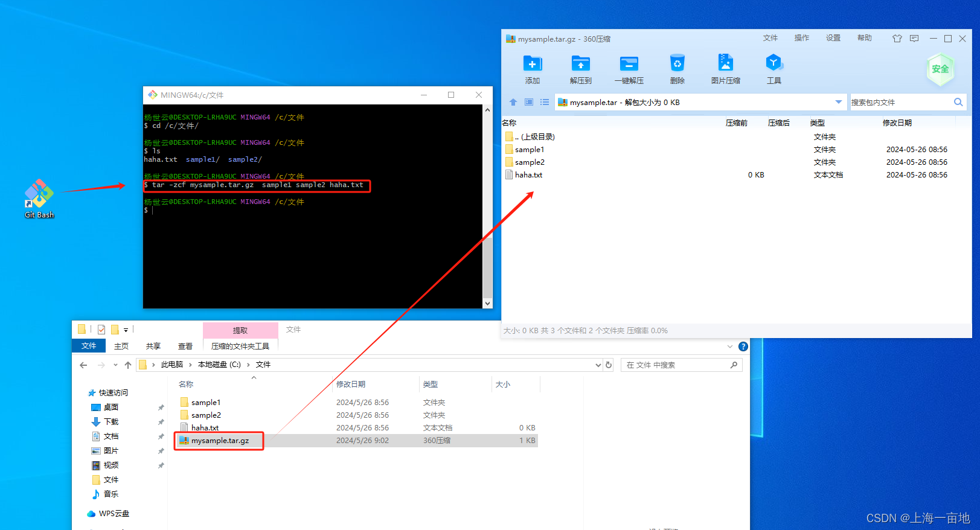Select haha.txt in 360压缩 list
Viewport: 980px width, 530px height.
(737, 175)
